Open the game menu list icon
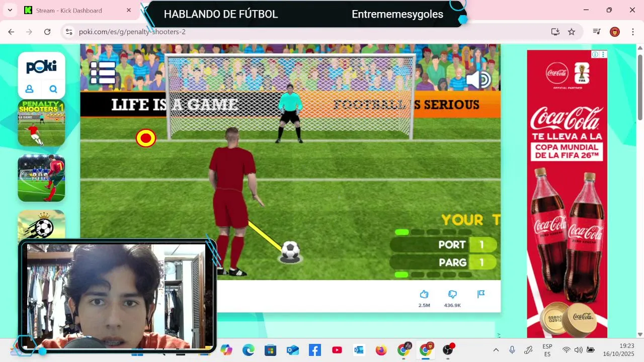 click(103, 72)
